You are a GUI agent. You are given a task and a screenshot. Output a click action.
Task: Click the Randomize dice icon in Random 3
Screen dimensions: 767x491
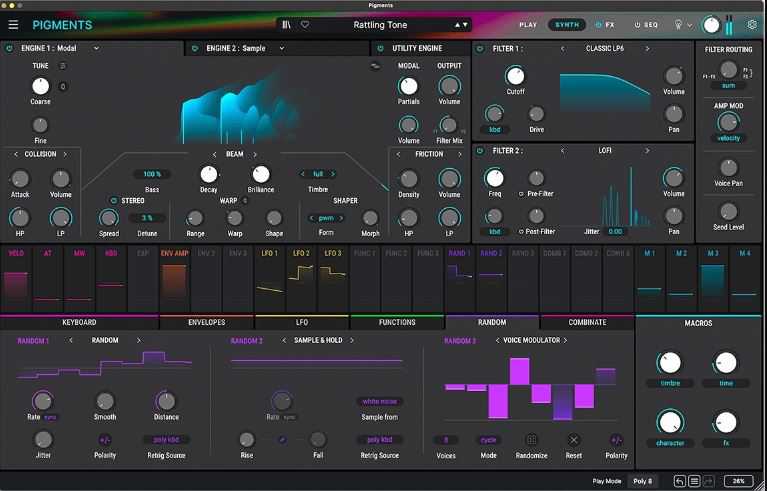(531, 440)
